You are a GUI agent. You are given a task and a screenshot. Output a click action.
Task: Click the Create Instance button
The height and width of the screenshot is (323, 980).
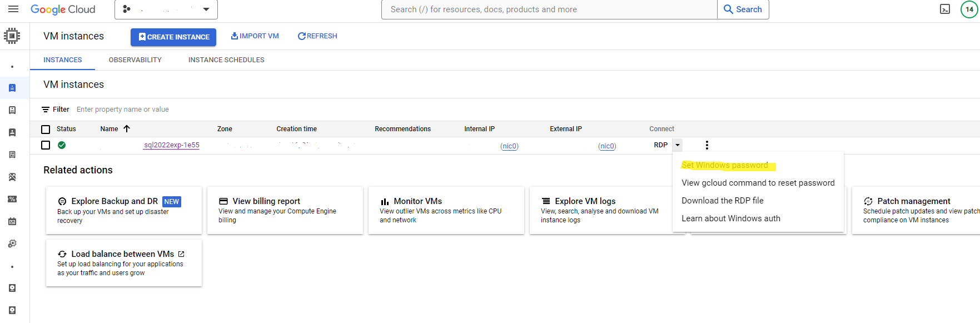point(173,37)
